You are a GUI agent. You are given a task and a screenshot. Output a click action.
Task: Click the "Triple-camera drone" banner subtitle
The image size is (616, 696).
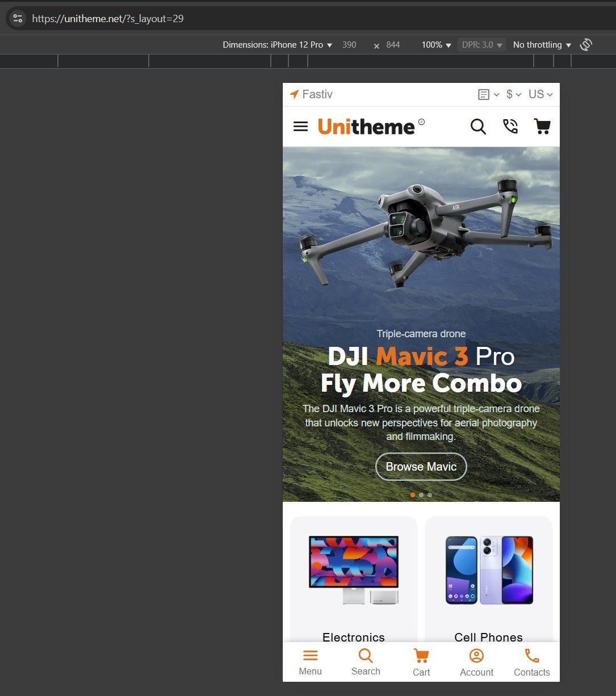point(421,334)
